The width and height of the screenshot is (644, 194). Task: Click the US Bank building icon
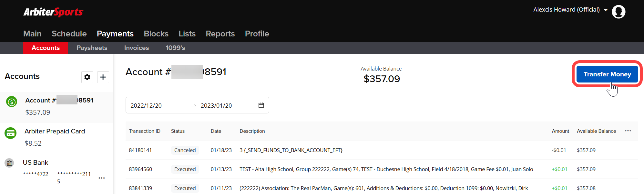pos(9,163)
